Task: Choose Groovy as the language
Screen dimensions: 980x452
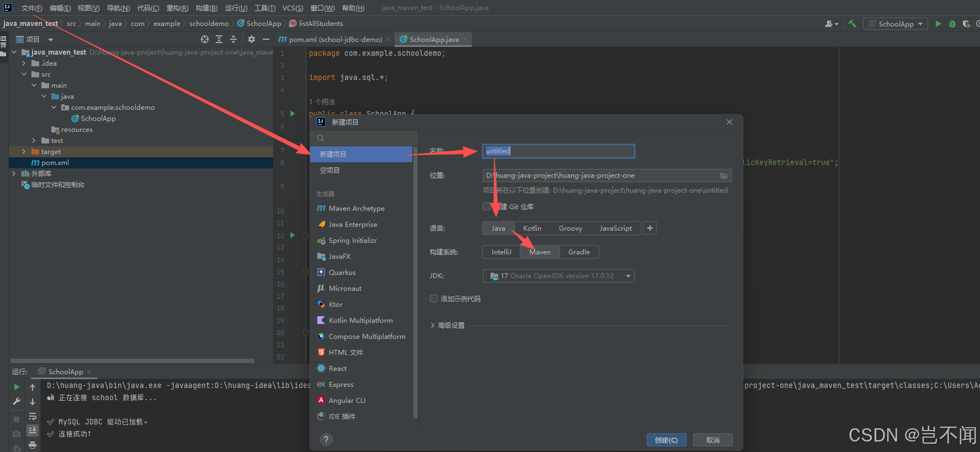Action: click(x=570, y=228)
